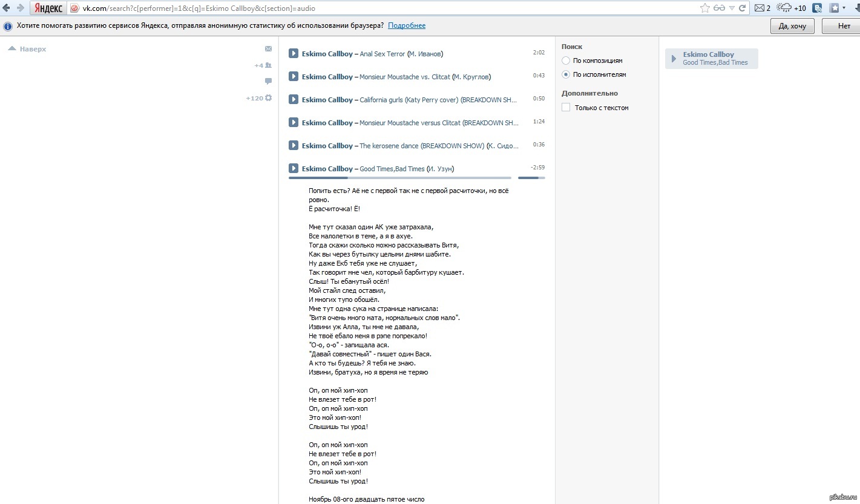Open messages via the sidebar envelope icon

click(268, 49)
